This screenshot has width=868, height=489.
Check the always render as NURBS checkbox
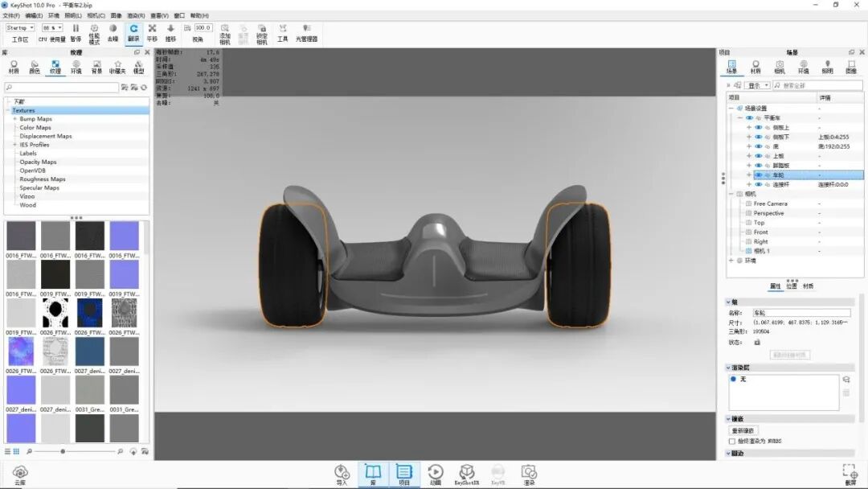pyautogui.click(x=732, y=442)
